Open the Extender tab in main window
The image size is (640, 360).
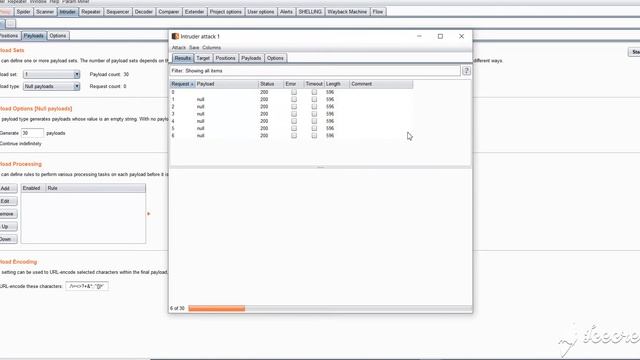coord(194,12)
